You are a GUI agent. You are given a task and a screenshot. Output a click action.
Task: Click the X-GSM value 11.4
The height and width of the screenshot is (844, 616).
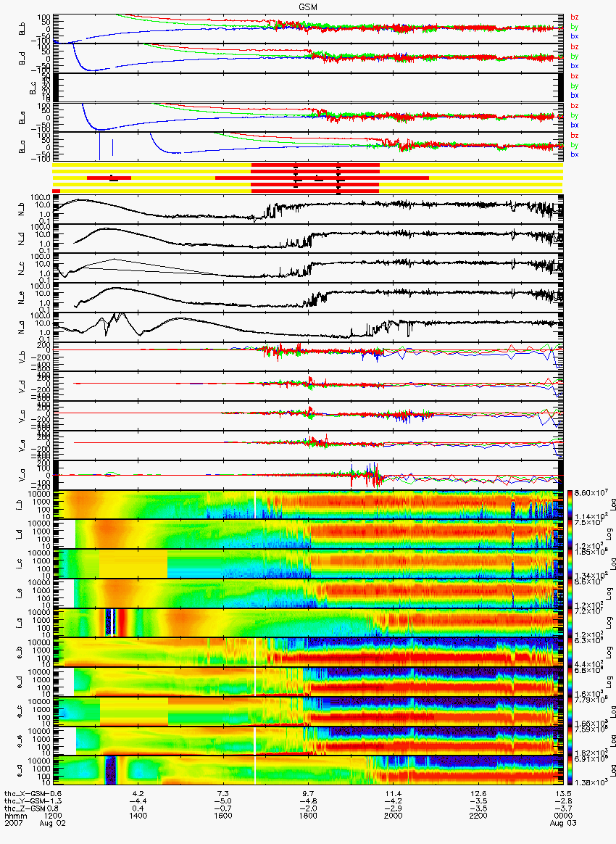394,793
